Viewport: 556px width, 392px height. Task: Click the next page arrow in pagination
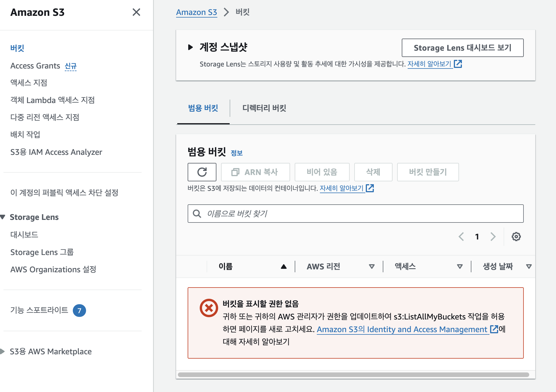493,237
